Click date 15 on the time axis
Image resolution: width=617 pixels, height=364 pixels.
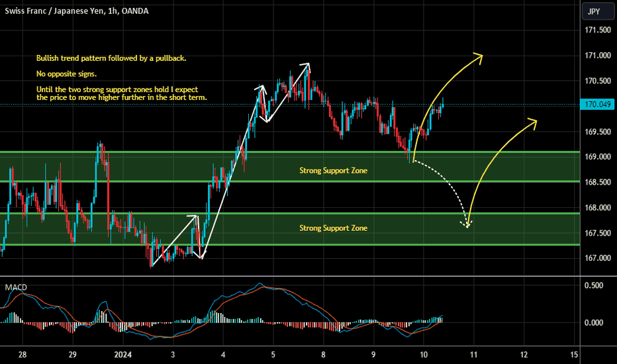(x=574, y=355)
